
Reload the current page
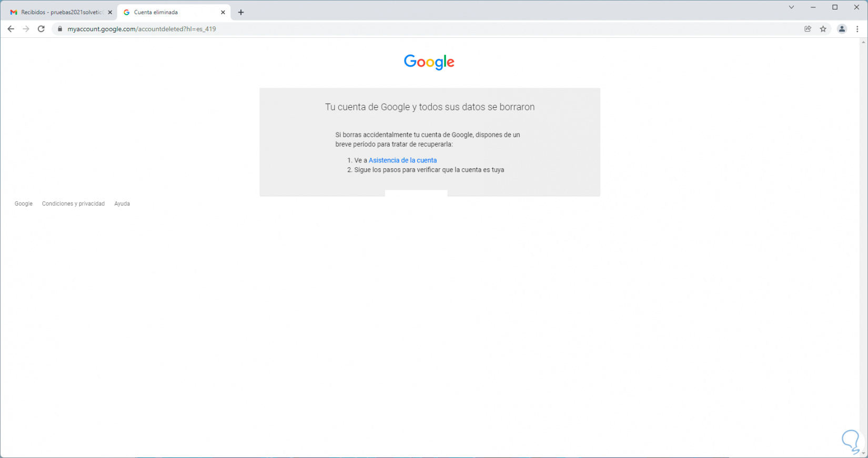(41, 29)
